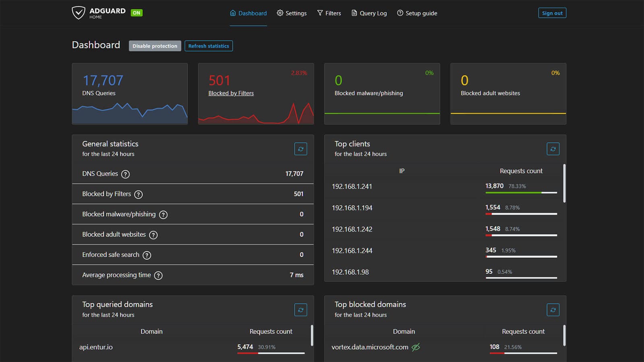This screenshot has height=362, width=644.
Task: Click help icon beside Blocked by Filters
Action: pos(138,194)
